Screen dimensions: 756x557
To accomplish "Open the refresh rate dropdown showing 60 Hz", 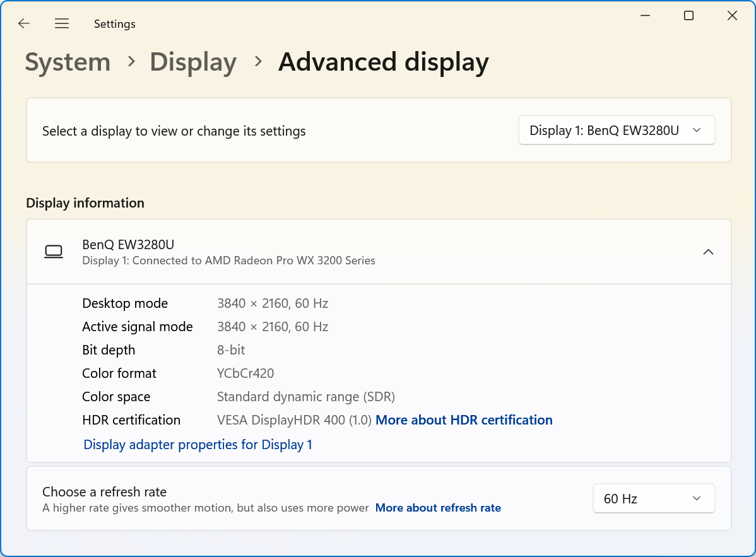I will tap(654, 498).
